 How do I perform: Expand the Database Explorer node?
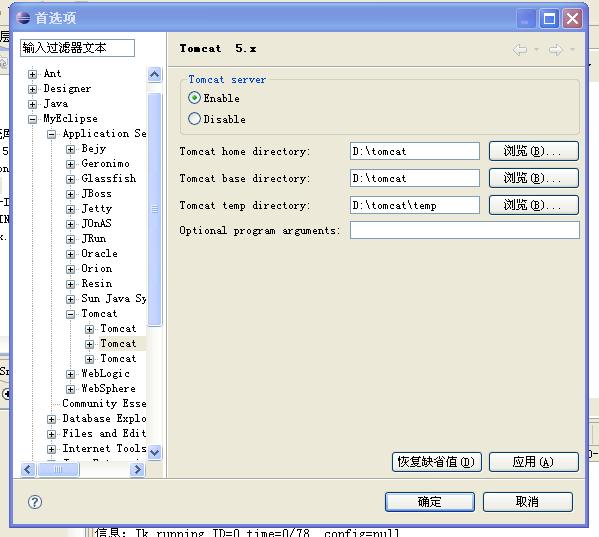pyautogui.click(x=52, y=419)
